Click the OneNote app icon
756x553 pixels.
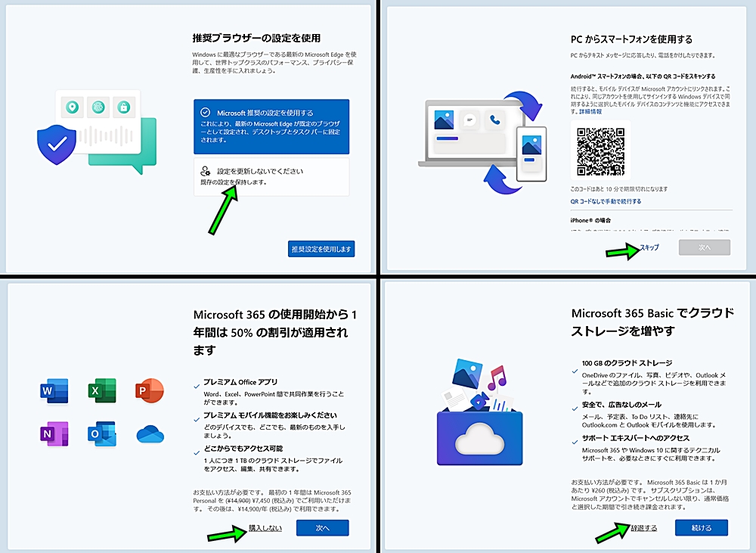[54, 433]
